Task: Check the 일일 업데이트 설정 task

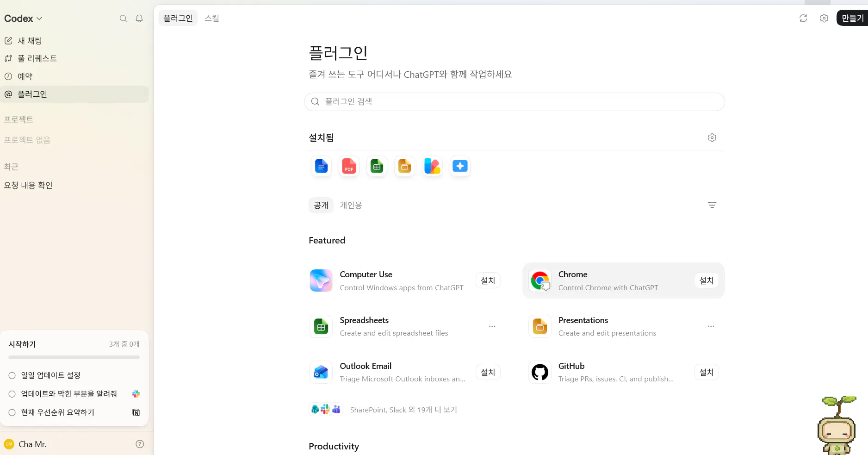Action: pyautogui.click(x=12, y=375)
